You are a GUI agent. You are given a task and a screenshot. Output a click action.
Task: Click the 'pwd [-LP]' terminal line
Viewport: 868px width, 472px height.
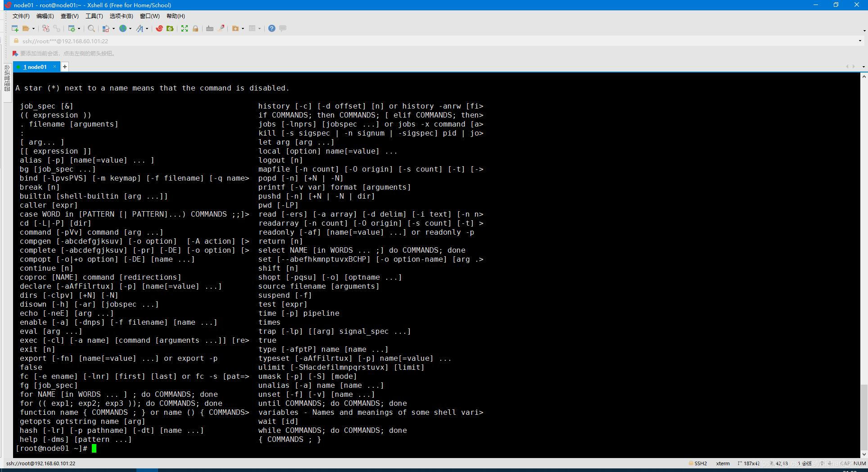pos(278,205)
